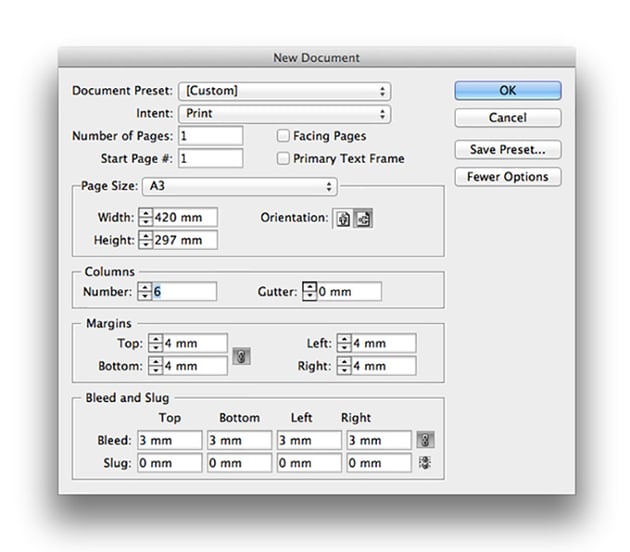
Task: Open the Page Size dropdown
Action: click(240, 186)
